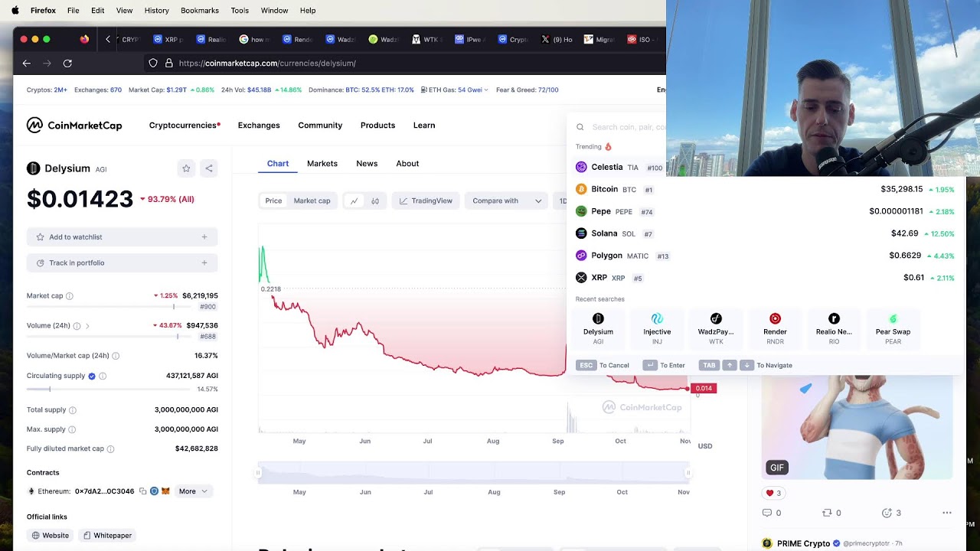The width and height of the screenshot is (980, 551).
Task: Open the Markets tab
Action: tap(322, 164)
